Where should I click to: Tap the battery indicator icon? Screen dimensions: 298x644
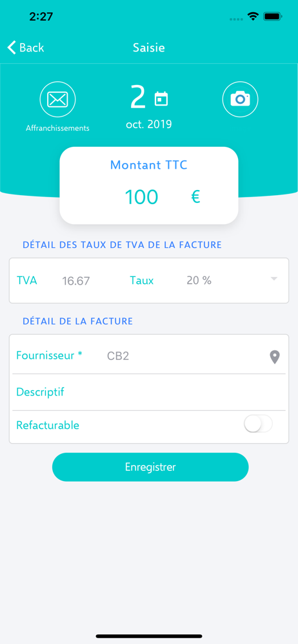tap(272, 17)
